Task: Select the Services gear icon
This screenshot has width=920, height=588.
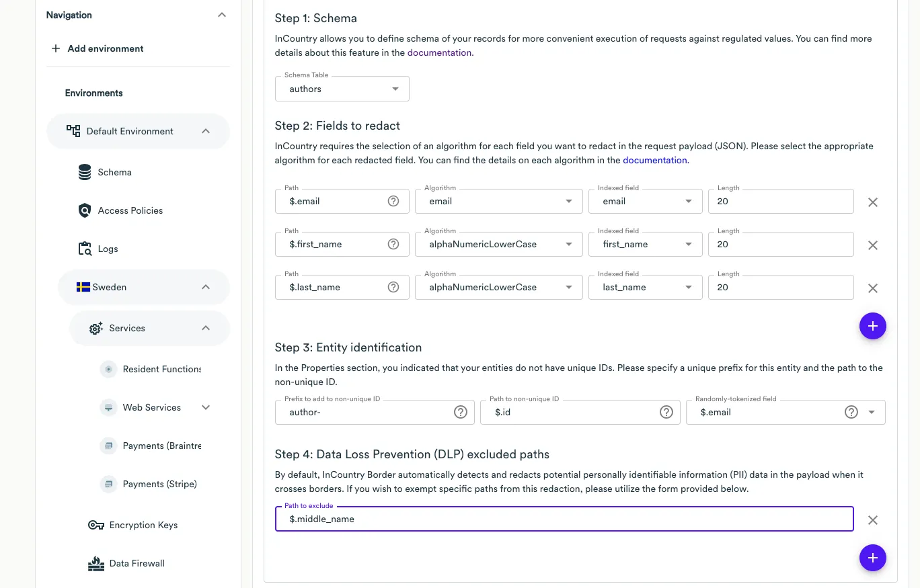Action: (x=95, y=328)
